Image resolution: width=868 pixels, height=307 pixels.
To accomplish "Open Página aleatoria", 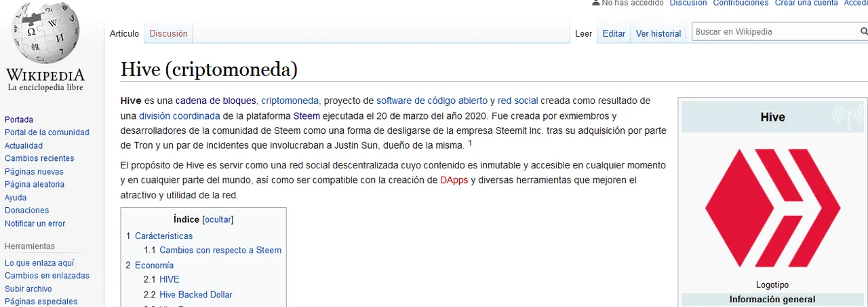I will (x=35, y=184).
